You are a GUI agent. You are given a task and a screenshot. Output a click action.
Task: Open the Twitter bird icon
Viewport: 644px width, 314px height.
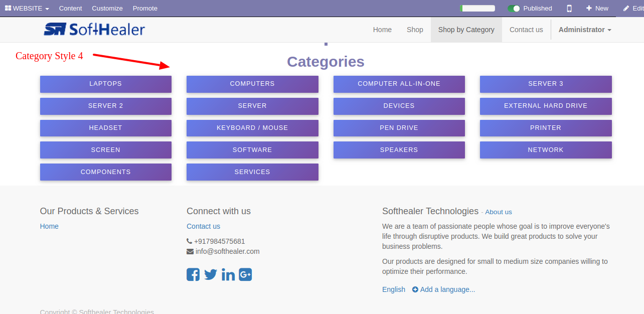(211, 274)
